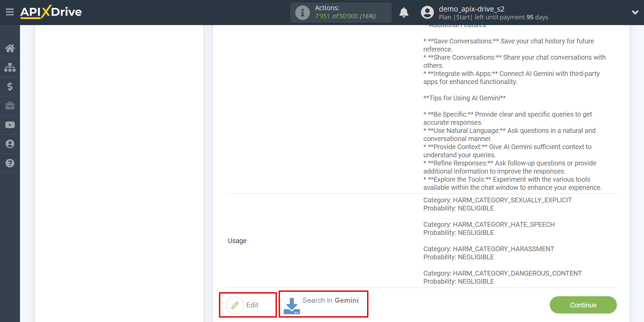Viewport: 644px width, 322px height.
Task: Open notifications bell
Action: (x=404, y=13)
